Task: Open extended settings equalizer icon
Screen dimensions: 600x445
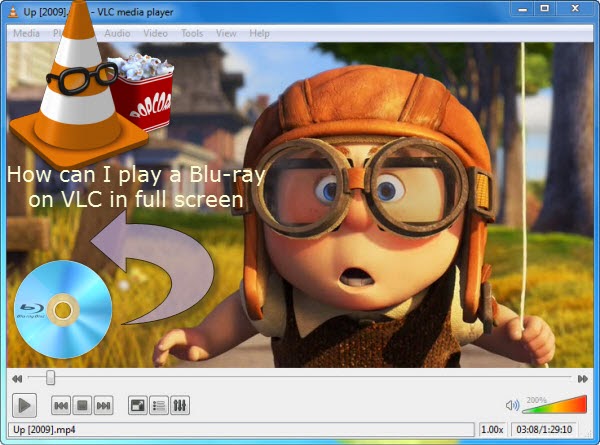Action: pyautogui.click(x=180, y=405)
